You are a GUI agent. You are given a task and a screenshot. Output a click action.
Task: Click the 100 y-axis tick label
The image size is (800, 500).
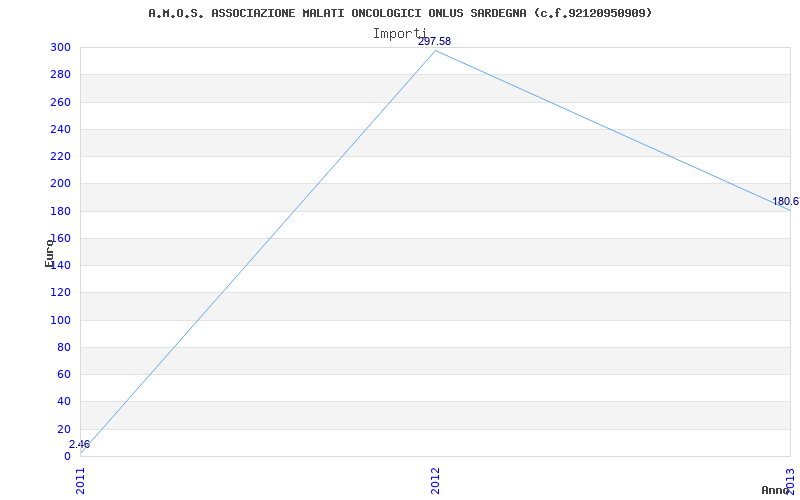pyautogui.click(x=60, y=320)
